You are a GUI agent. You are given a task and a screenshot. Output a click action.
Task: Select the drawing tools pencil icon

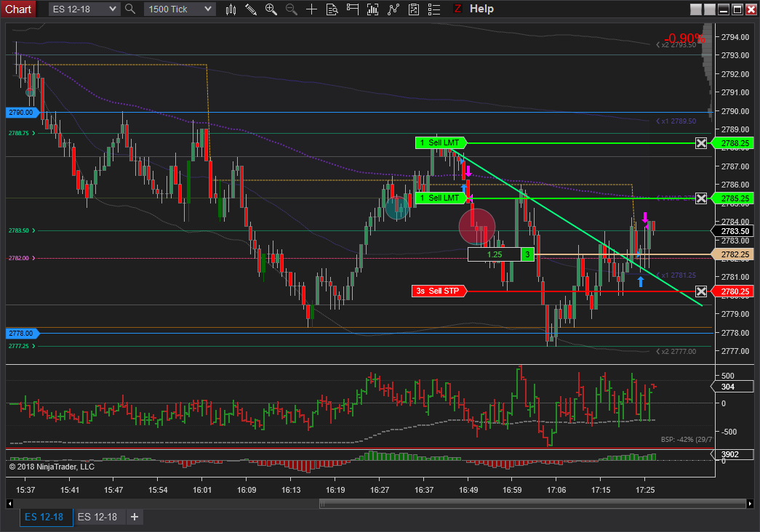(x=251, y=9)
